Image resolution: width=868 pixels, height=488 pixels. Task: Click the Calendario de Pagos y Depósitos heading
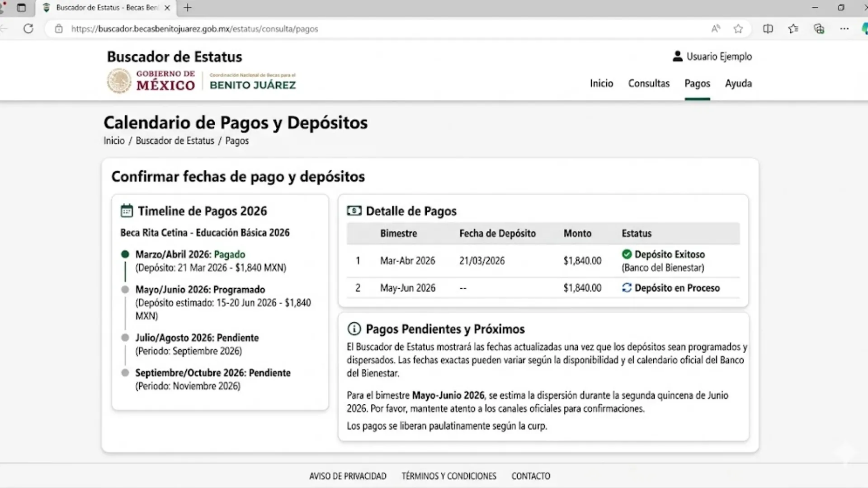(236, 122)
